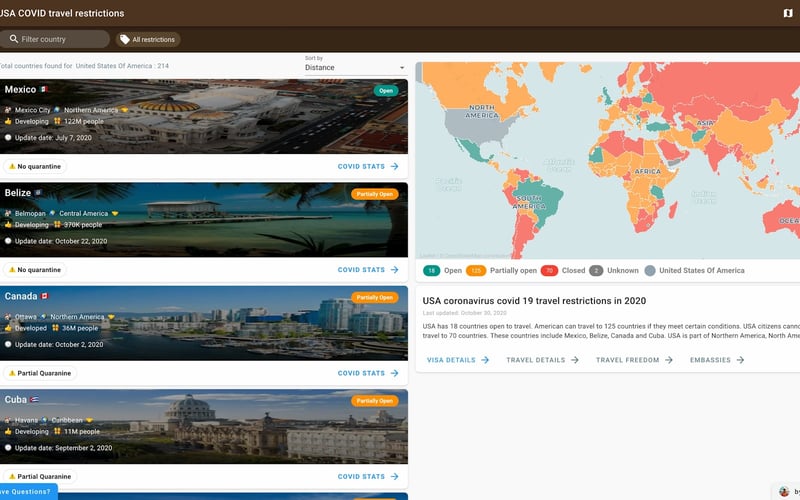Click the arrow next to Cuba's COVID STATS

coord(394,477)
